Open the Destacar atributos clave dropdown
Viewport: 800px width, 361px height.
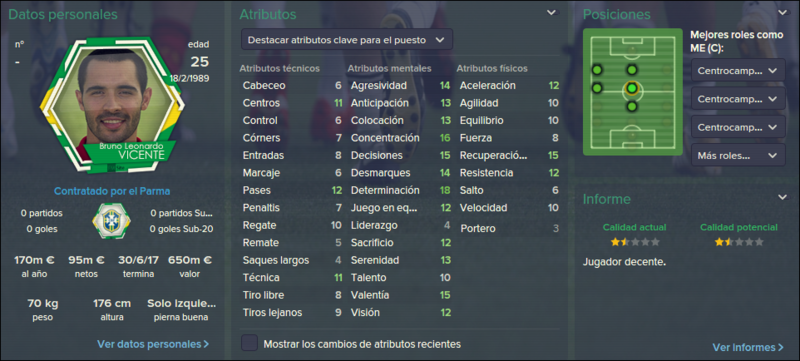(346, 39)
